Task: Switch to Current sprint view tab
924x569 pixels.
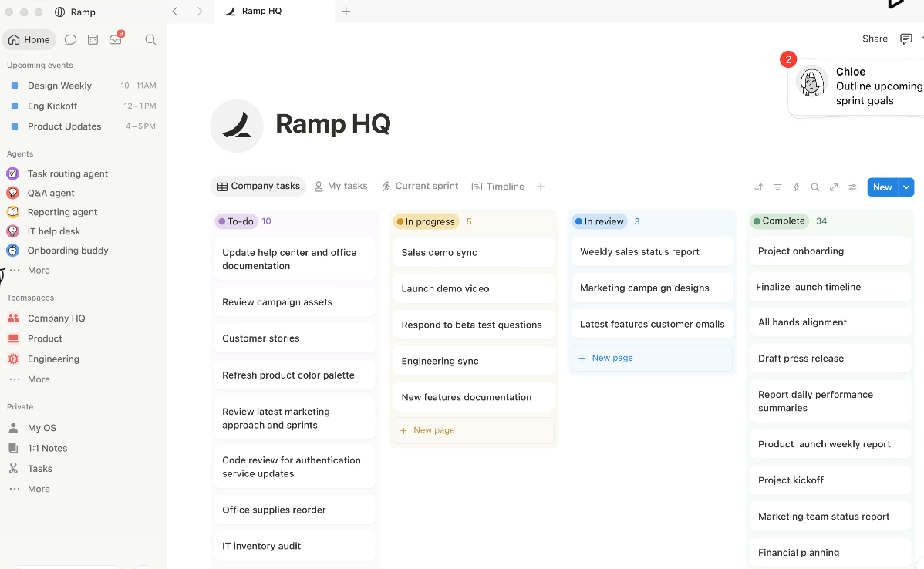Action: [420, 186]
